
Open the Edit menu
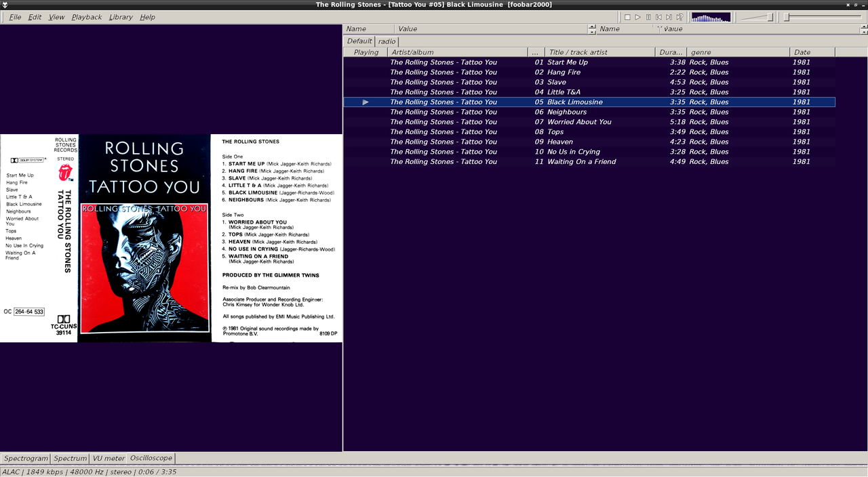tap(35, 17)
